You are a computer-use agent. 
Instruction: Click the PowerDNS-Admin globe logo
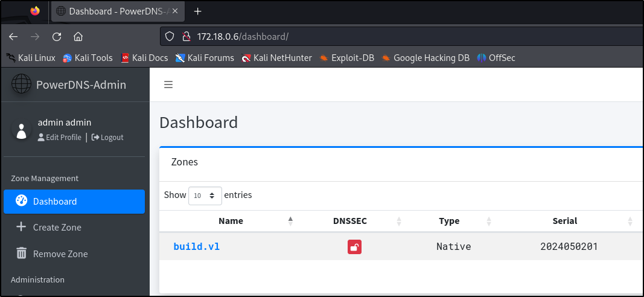pyautogui.click(x=21, y=85)
